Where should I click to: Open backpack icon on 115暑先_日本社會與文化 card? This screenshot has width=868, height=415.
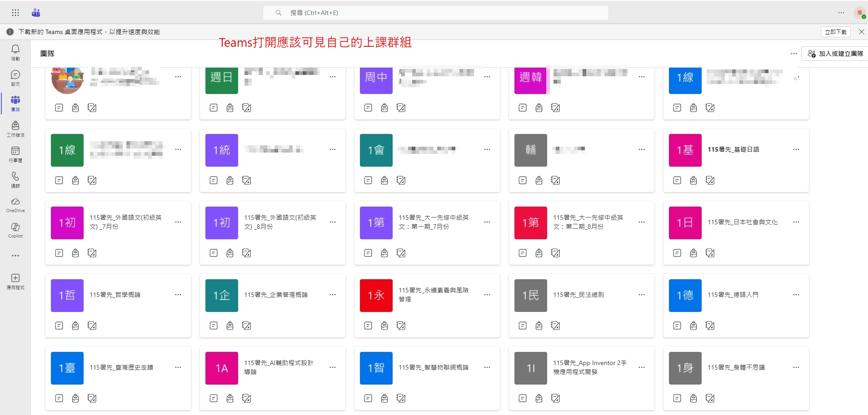693,253
